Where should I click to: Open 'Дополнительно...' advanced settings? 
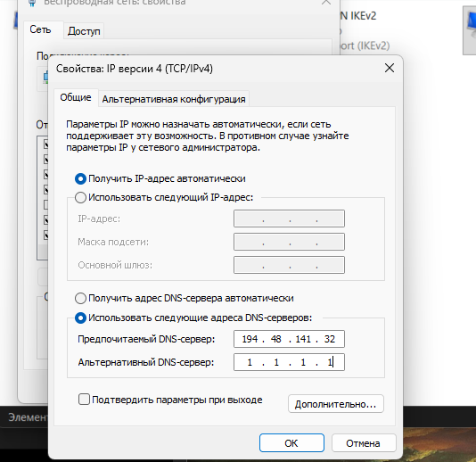[x=336, y=404]
